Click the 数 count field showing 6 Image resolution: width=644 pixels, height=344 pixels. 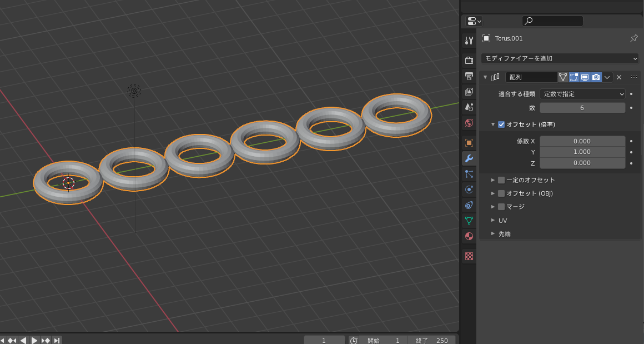point(582,108)
